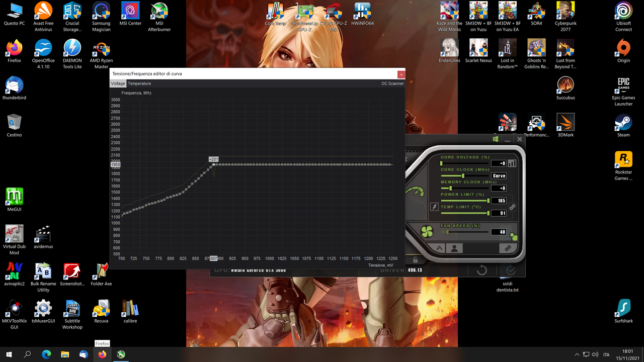Open File Explorer from the taskbar
Image resolution: width=644 pixels, height=362 pixels.
[65, 354]
